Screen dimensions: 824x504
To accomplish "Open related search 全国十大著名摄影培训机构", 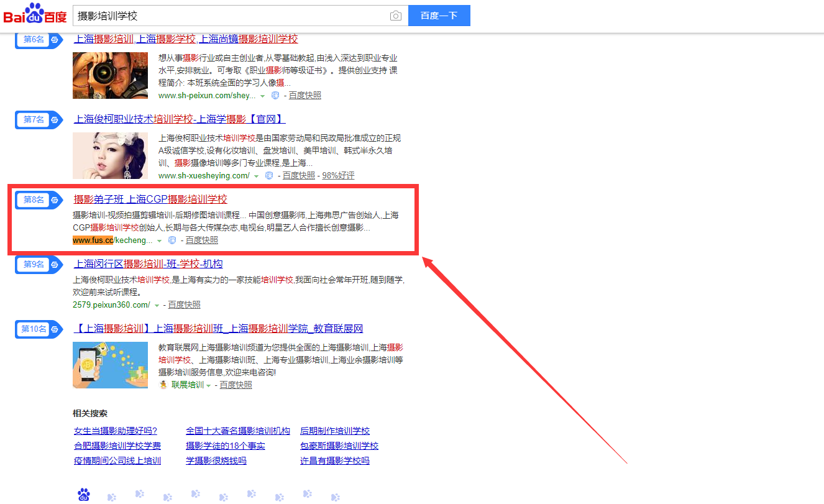I will (238, 431).
